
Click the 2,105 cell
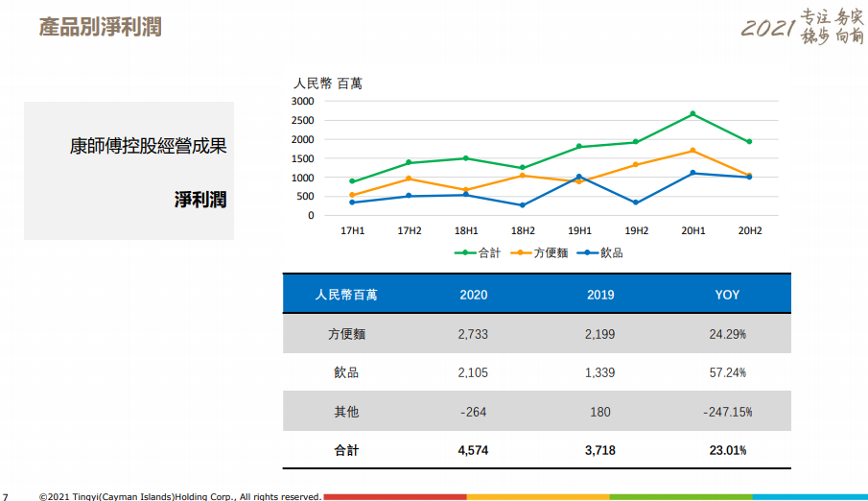tap(473, 372)
